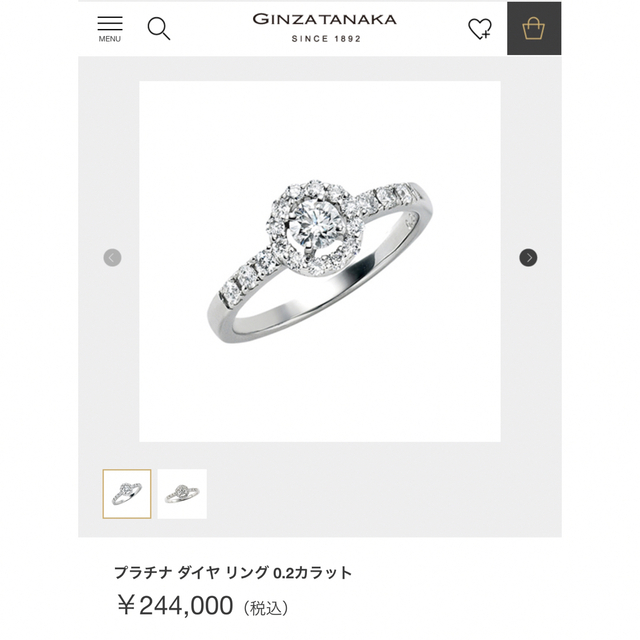Click the dark square behind cart icon
Viewport: 640px width, 640px height.
(534, 28)
